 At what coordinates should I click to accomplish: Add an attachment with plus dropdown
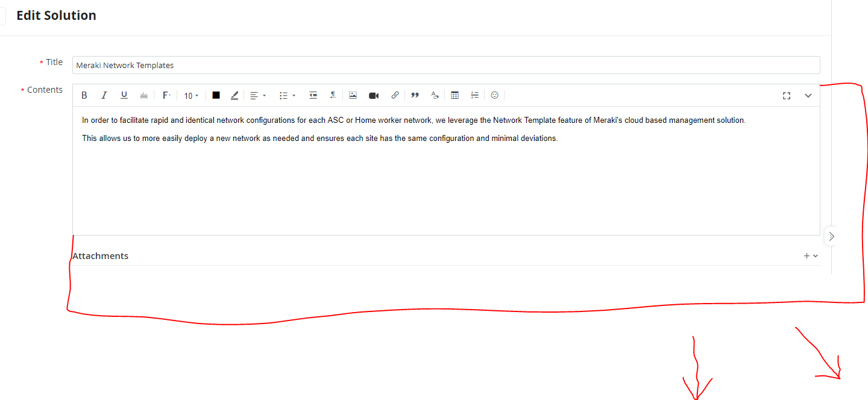[x=811, y=255]
